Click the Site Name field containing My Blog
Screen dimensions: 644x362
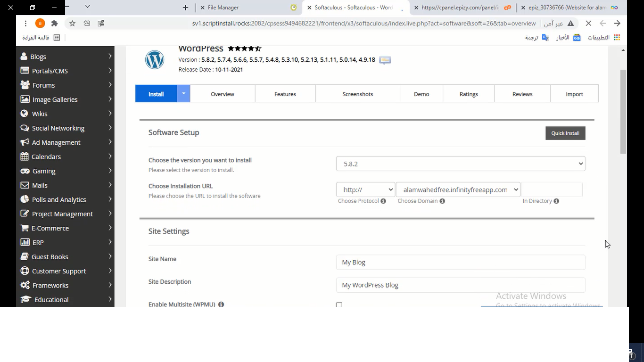pyautogui.click(x=461, y=262)
